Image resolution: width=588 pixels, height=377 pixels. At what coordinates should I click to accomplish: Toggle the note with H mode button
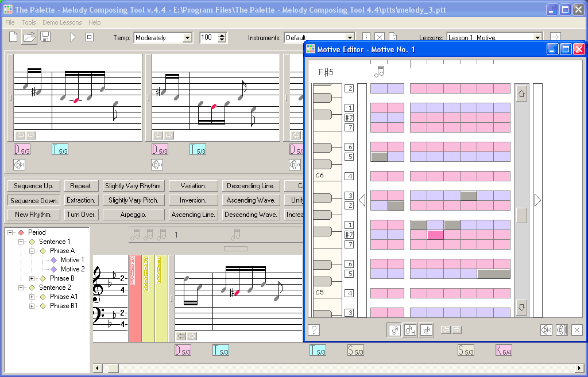[410, 330]
